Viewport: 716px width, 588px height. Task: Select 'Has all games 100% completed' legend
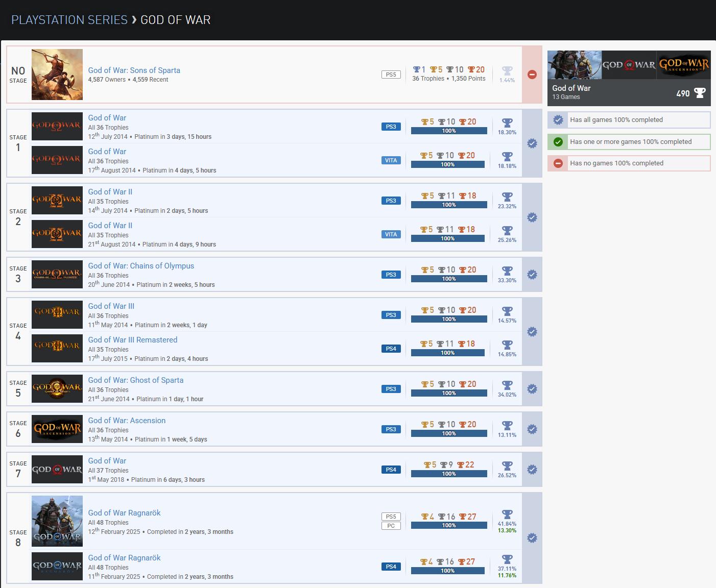[629, 120]
